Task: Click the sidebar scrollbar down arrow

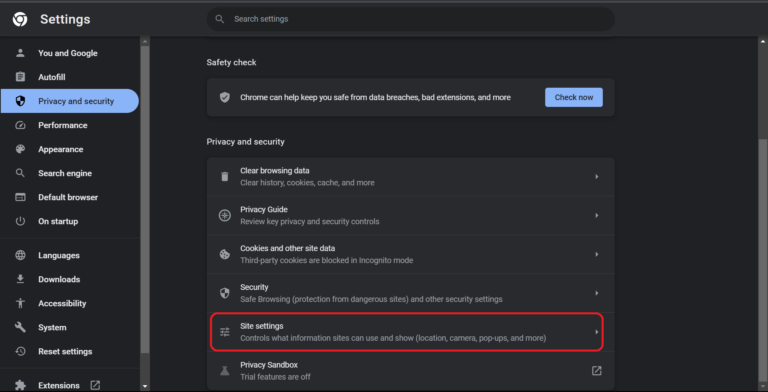Action: 144,386
